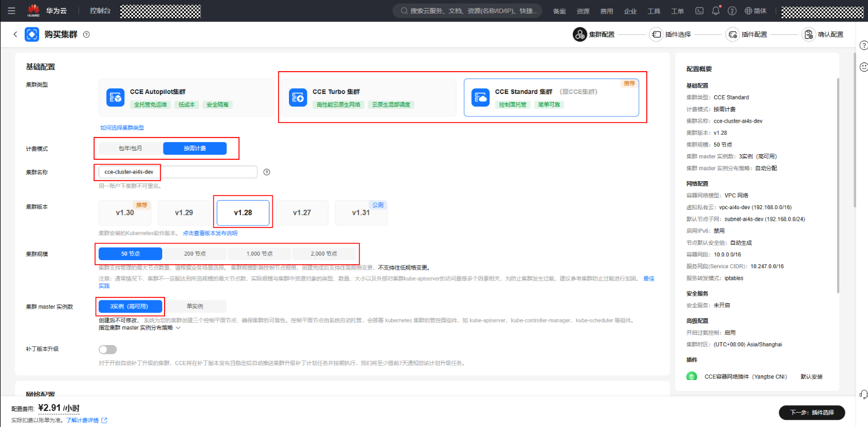Click the 集群配置 step icon

[580, 34]
